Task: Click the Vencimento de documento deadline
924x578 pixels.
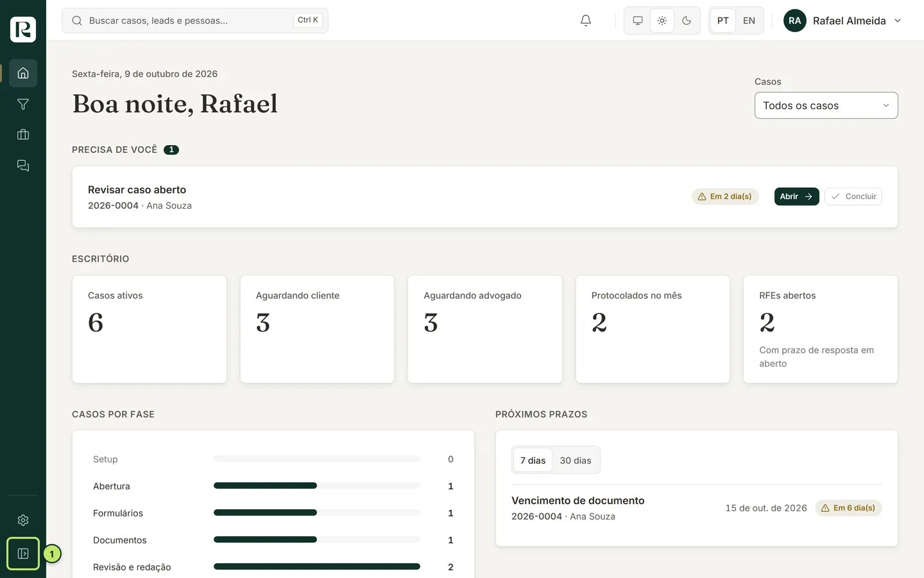Action: (x=577, y=500)
